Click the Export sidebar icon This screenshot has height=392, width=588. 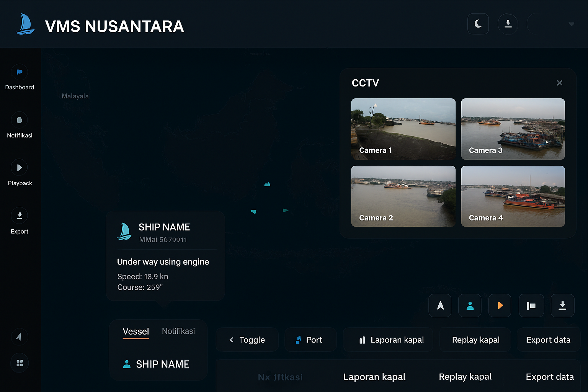(x=20, y=216)
